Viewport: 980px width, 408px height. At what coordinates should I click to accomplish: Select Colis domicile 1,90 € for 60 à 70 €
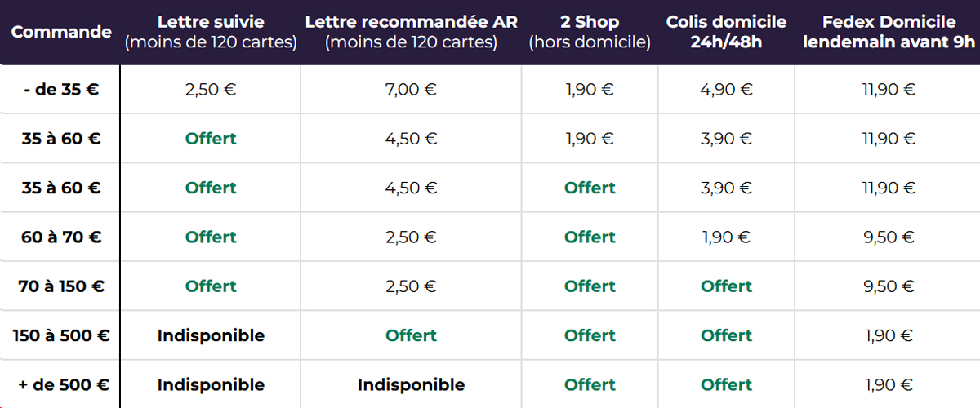[x=726, y=237]
